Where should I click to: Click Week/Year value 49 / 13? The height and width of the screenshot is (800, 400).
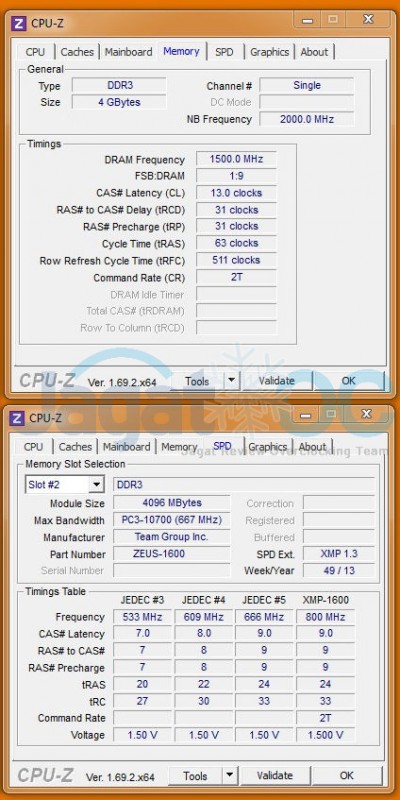coord(339,570)
